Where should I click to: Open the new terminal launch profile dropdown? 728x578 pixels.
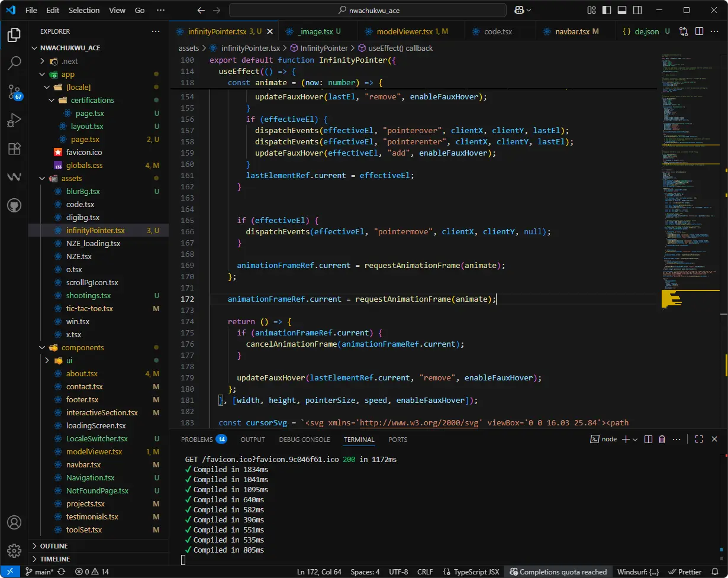coord(635,439)
